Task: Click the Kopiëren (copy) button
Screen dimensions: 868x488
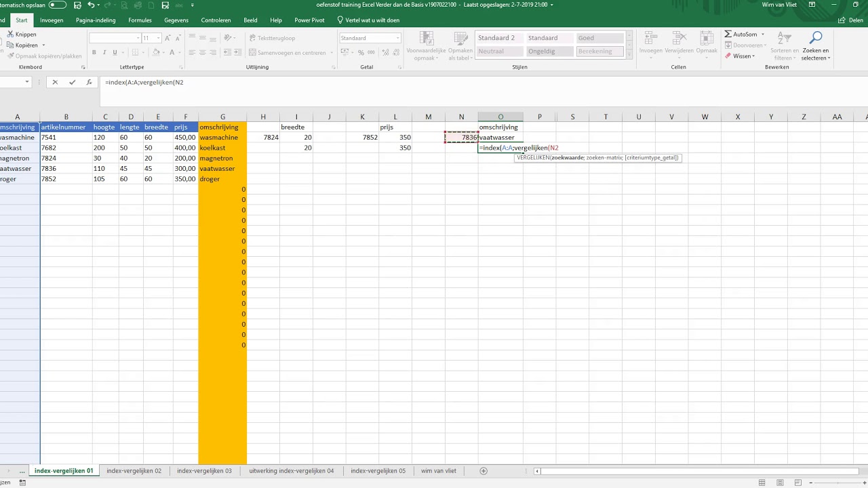Action: point(23,45)
